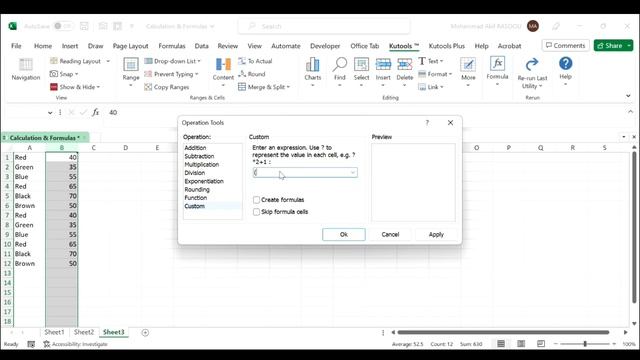Click Copy Ranges tool
Viewport: 640px width, 360px height.
[x=167, y=87]
